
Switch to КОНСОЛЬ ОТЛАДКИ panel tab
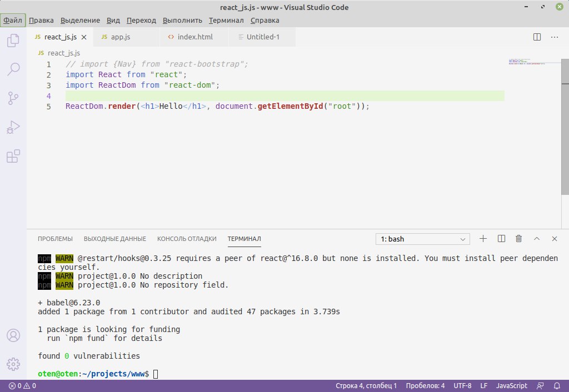click(187, 239)
